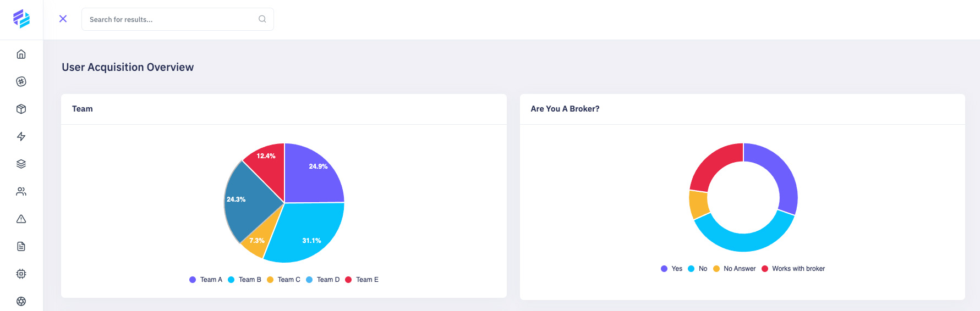The width and height of the screenshot is (980, 311).
Task: Click the lightning bolt sidebar icon
Action: pos(21,136)
